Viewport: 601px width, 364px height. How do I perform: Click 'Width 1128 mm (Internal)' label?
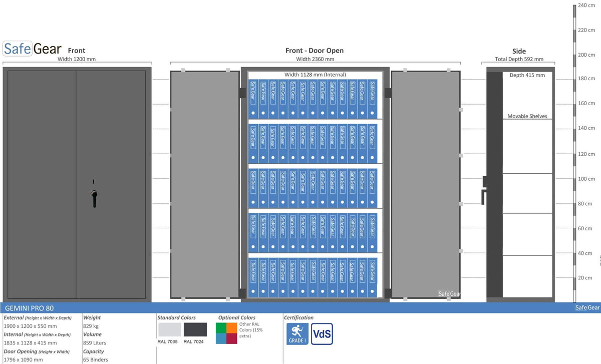point(315,75)
